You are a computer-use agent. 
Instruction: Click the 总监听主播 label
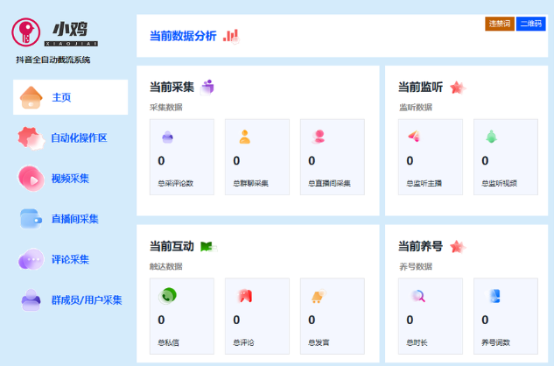tap(424, 183)
